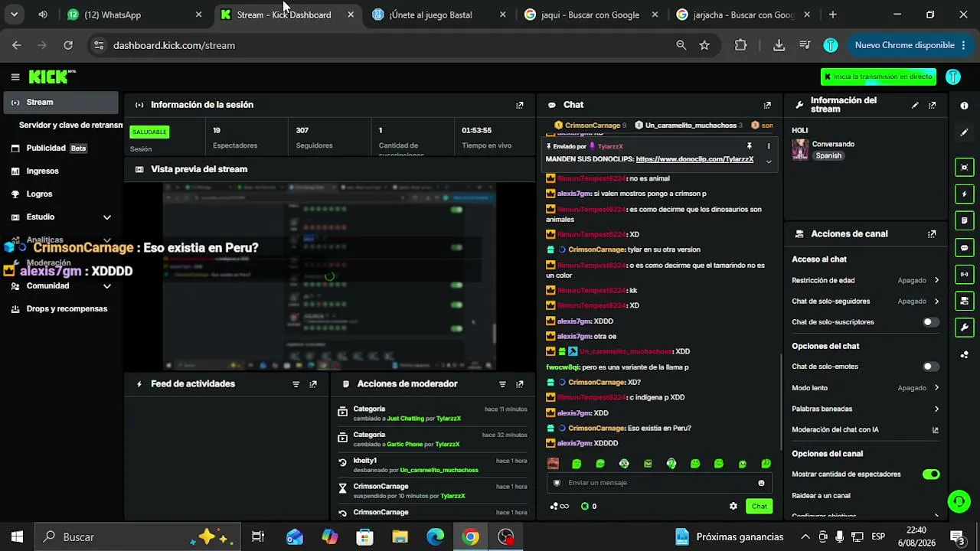The width and height of the screenshot is (980, 551).
Task: Open File Explorer from the taskbar
Action: 400,537
